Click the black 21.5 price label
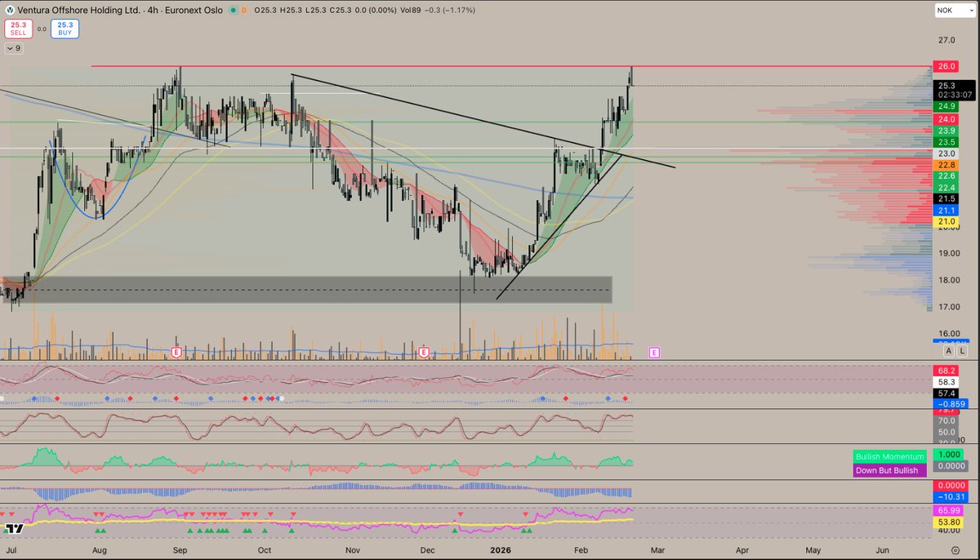 point(947,199)
